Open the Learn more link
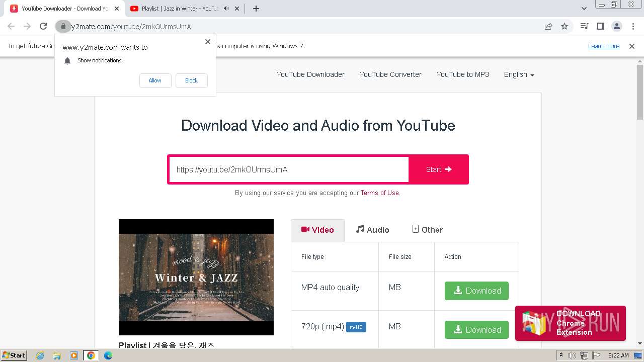Viewport: 644px width, 362px height. (x=604, y=46)
